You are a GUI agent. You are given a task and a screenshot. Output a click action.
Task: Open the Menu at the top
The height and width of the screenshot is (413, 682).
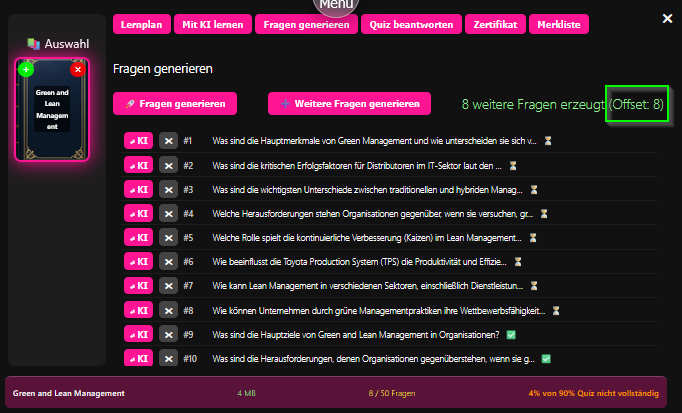tap(342, 5)
